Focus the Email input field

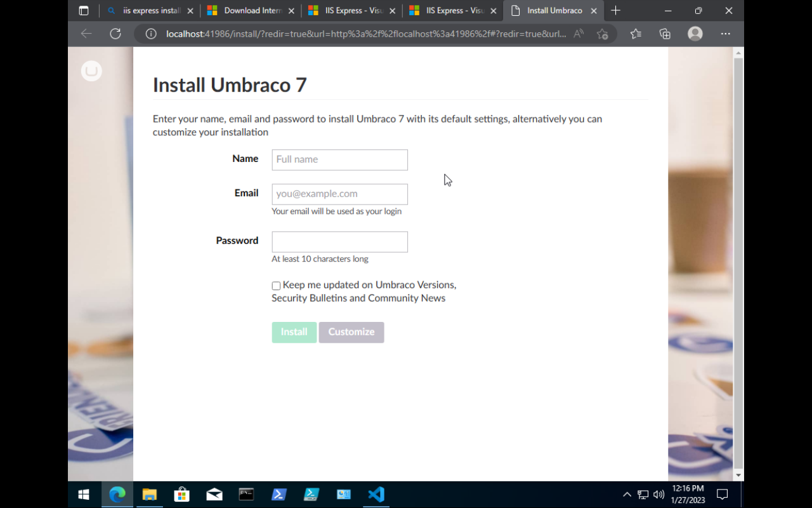(340, 194)
